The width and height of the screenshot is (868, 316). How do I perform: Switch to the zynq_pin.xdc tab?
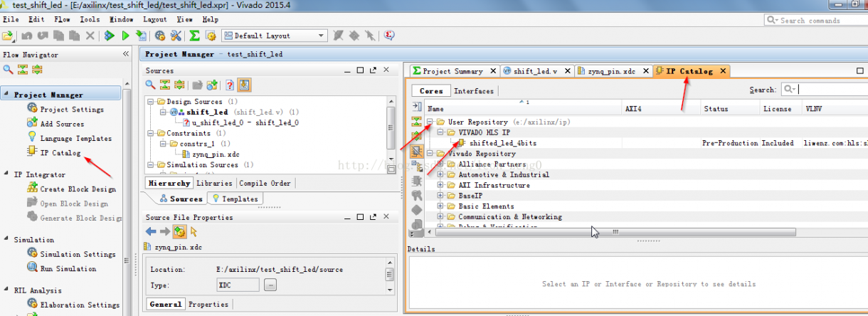pos(613,71)
